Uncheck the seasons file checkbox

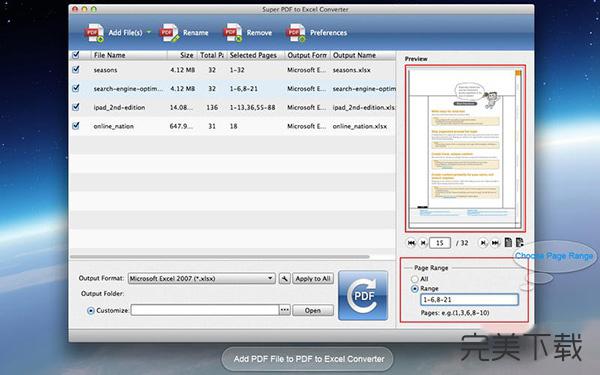[76, 69]
